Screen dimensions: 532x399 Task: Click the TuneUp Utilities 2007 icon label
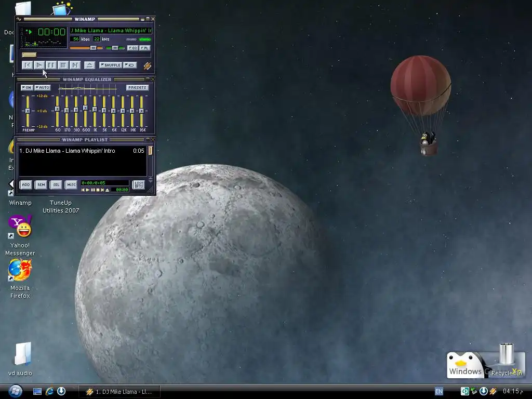(x=61, y=206)
